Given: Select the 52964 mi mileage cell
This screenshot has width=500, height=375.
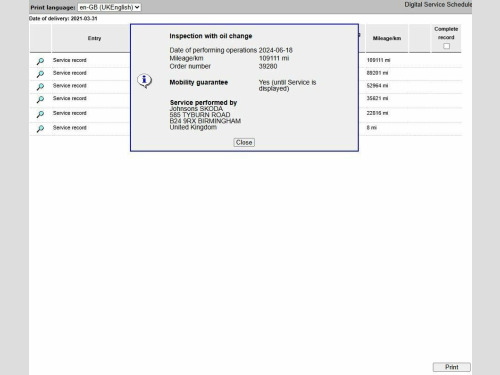Looking at the screenshot, I should tap(377, 86).
